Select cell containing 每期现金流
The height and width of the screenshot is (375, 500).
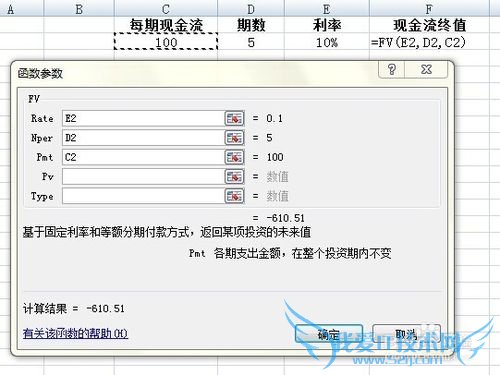pyautogui.click(x=166, y=25)
